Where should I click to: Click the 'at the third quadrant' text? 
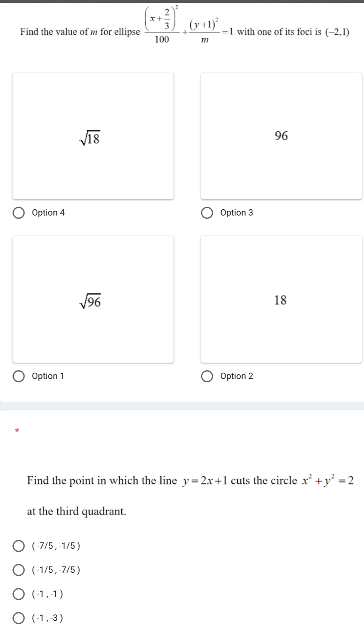(77, 511)
